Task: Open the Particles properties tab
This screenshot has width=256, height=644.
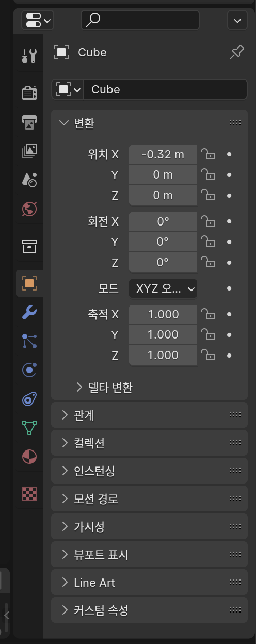Action: pyautogui.click(x=29, y=341)
